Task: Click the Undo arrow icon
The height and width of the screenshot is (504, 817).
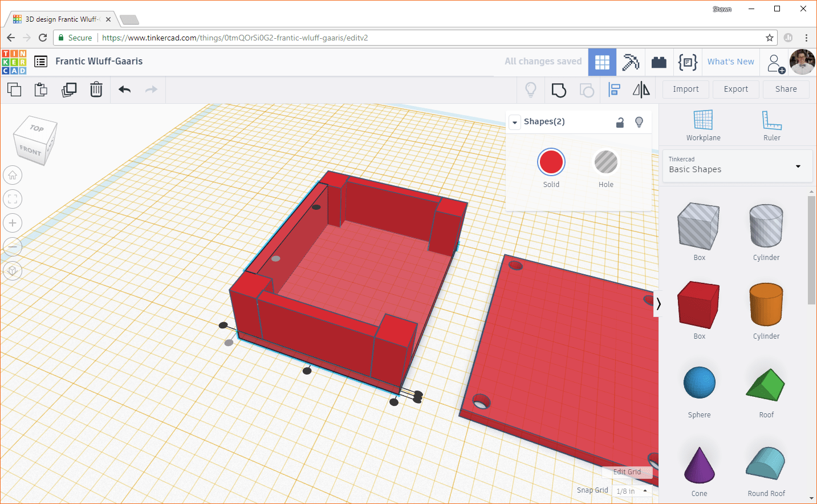Action: [x=124, y=90]
